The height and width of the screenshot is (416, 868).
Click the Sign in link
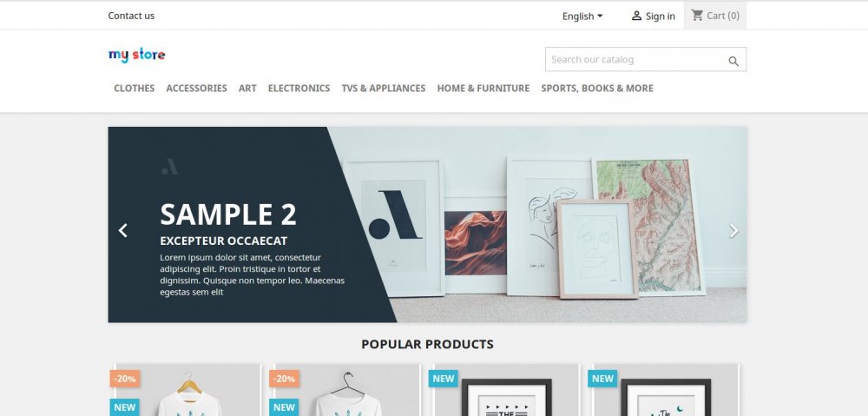(x=661, y=16)
